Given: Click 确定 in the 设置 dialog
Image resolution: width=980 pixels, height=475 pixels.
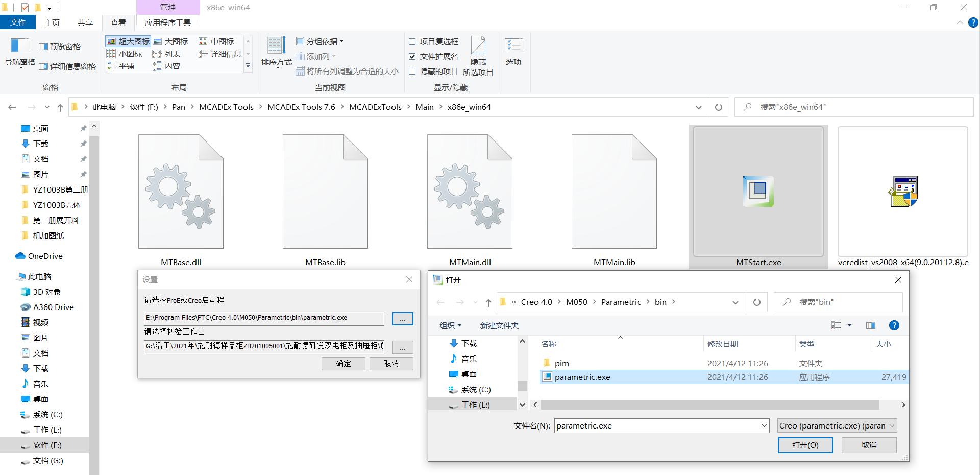Looking at the screenshot, I should coord(343,363).
